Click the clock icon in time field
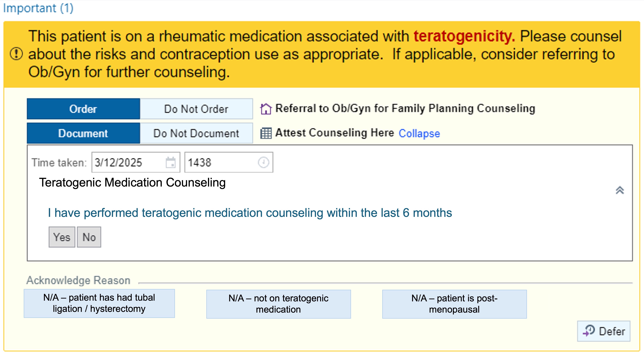Viewport: 644px width, 355px height. pos(263,162)
